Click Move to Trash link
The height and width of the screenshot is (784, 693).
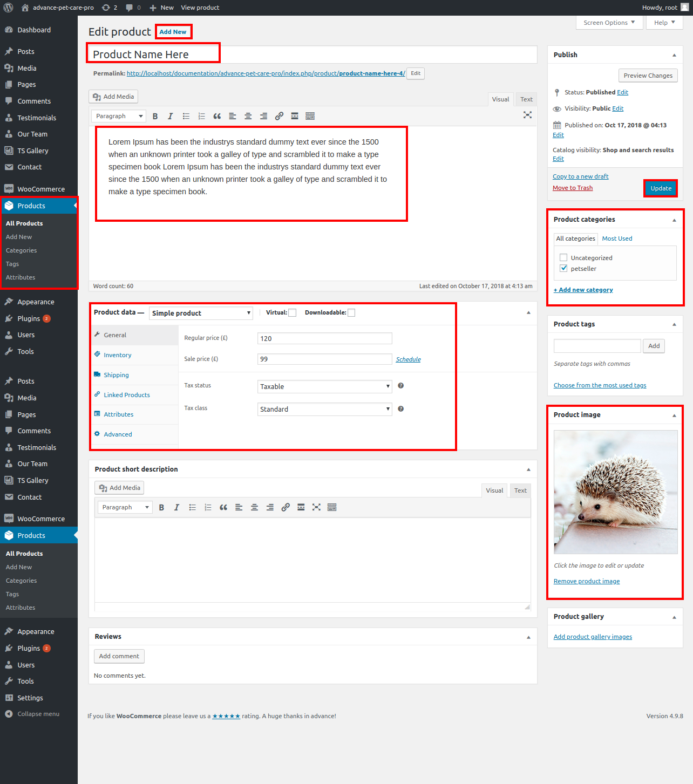click(x=573, y=188)
